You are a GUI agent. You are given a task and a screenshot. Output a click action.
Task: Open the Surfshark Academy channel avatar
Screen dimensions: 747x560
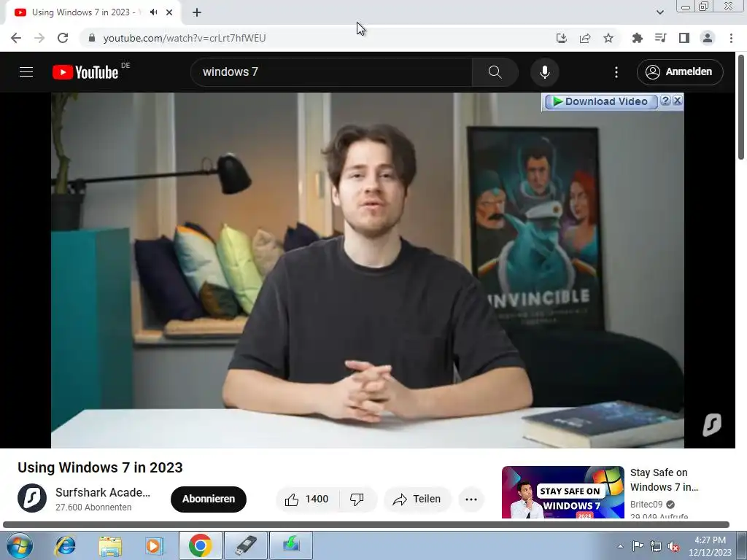pos(32,498)
